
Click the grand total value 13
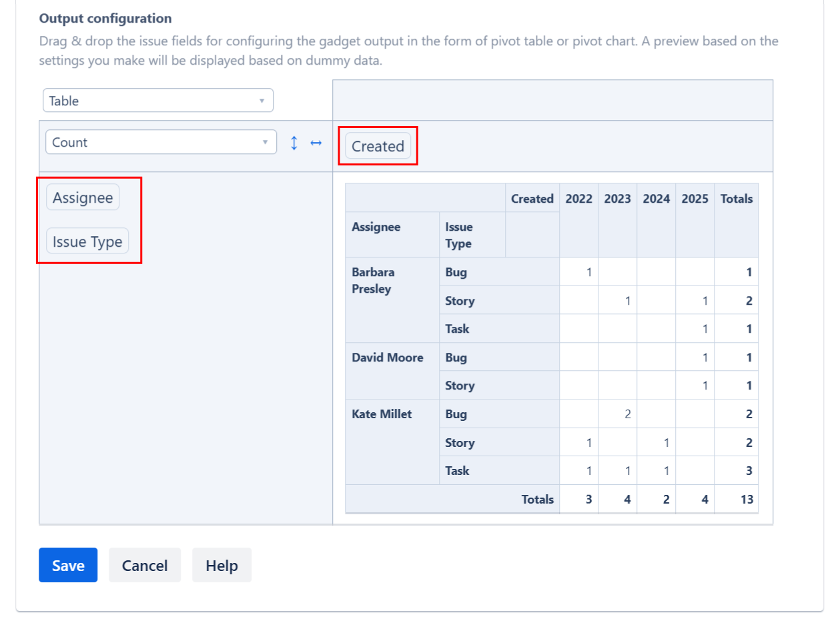coord(747,499)
